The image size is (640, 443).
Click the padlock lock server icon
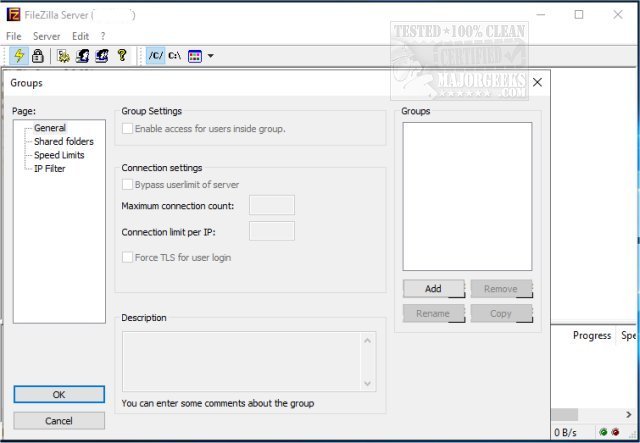38,56
